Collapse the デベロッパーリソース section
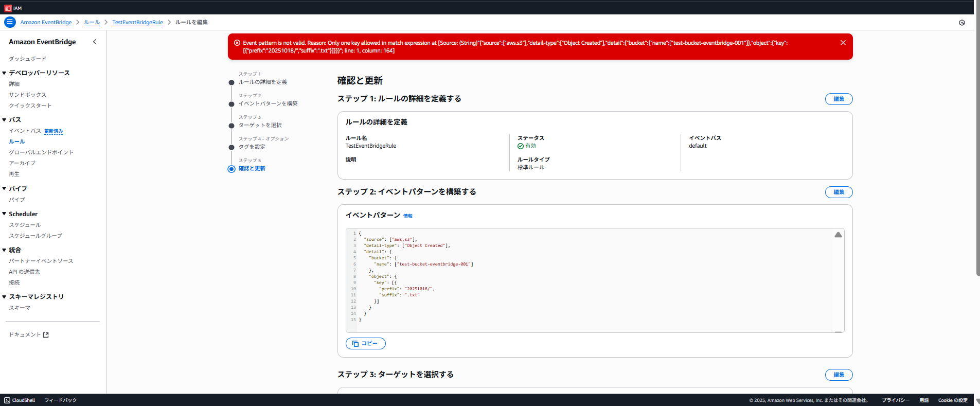980x406 pixels. tap(4, 73)
